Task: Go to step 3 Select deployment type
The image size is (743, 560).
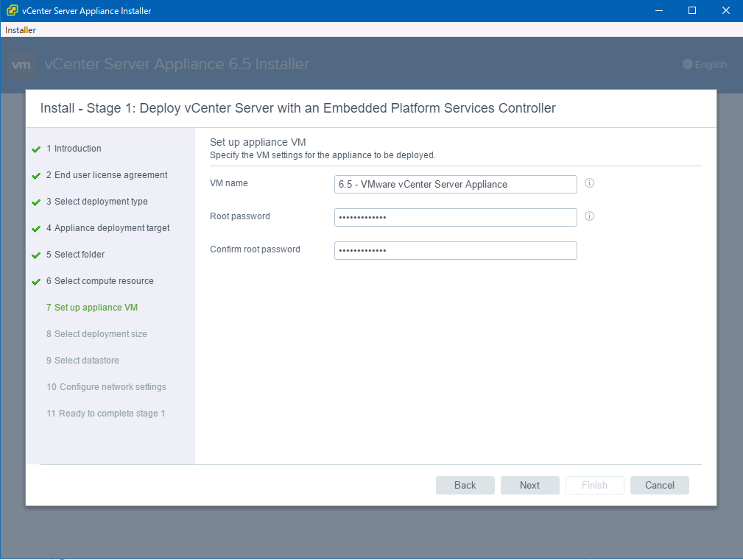Action: coord(96,202)
